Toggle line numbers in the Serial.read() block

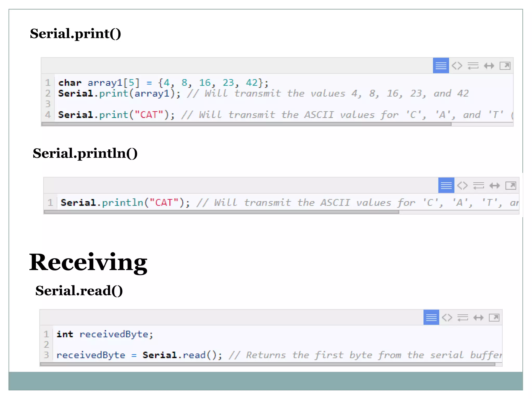431,317
